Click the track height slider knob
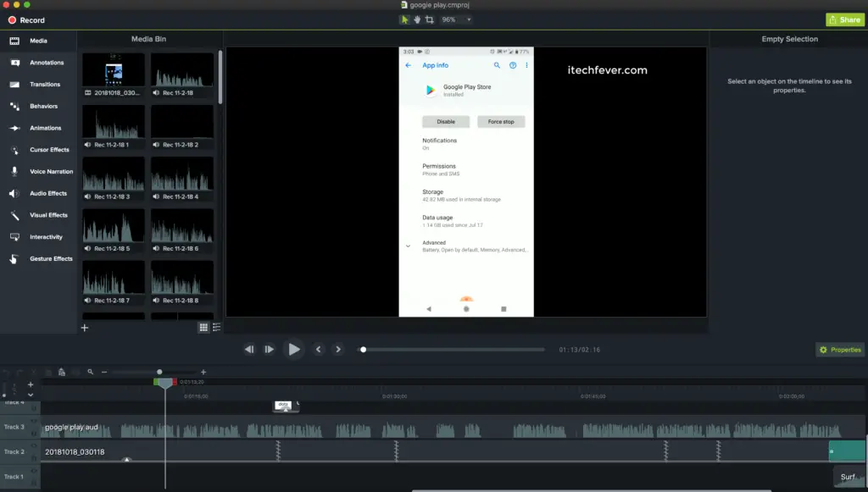Viewport: 868px width, 492px height. 4,395
